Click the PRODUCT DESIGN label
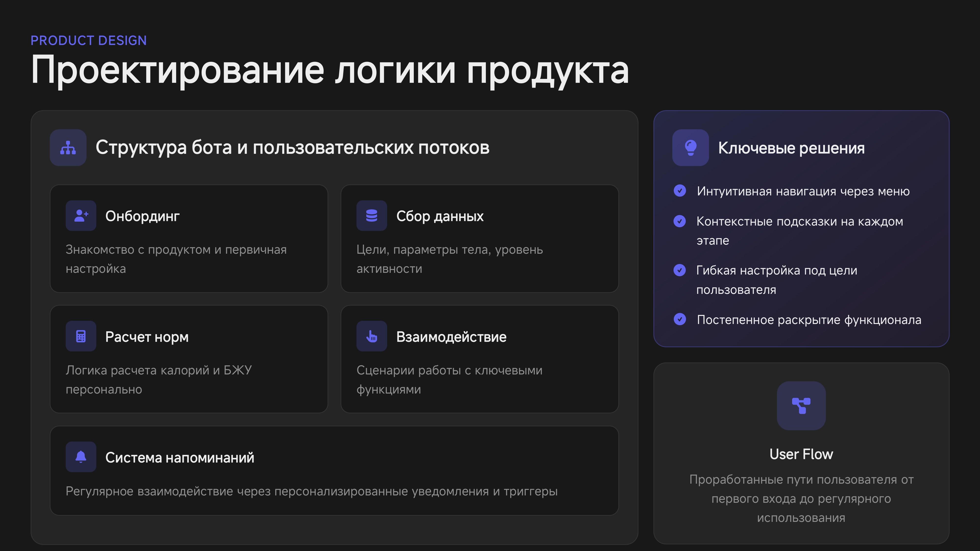Viewport: 980px width, 551px height. (x=89, y=40)
